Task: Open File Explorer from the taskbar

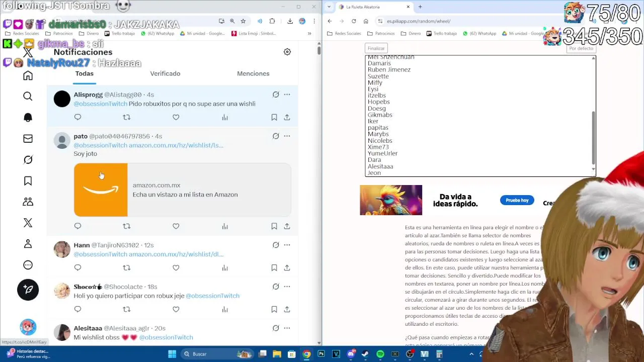Action: point(277,354)
